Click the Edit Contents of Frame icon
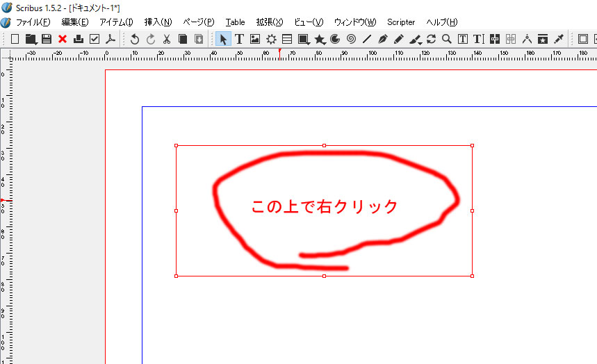This screenshot has width=597, height=364. (463, 39)
